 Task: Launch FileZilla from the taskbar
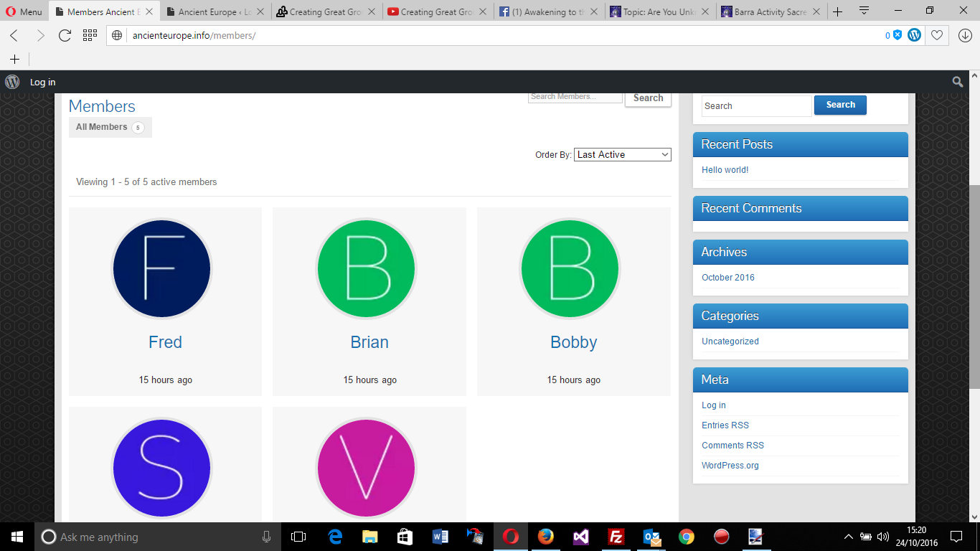click(x=616, y=537)
